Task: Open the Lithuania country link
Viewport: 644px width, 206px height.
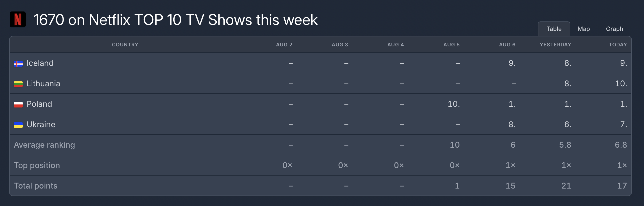Action: click(x=43, y=84)
